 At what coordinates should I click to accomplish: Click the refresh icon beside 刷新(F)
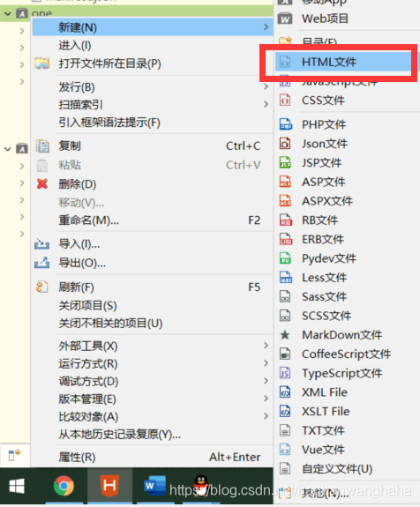42,287
